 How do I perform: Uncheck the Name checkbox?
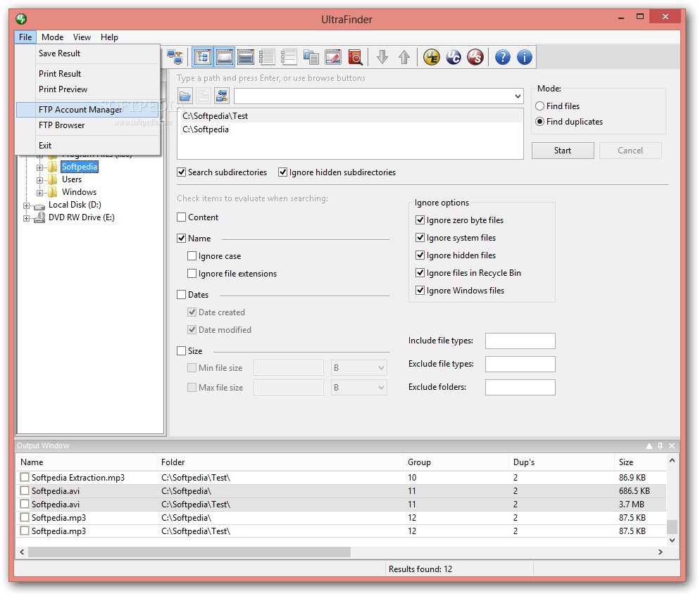coord(181,239)
